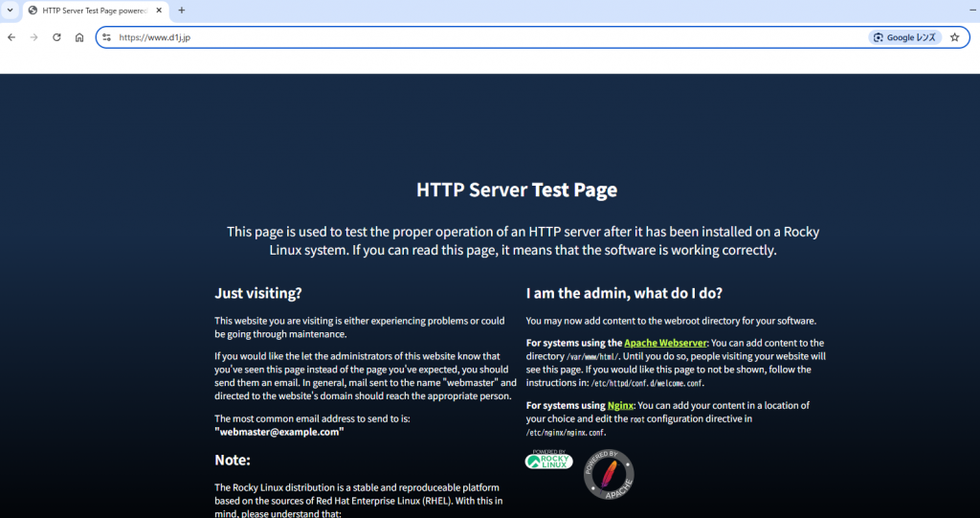Click the webmaster@example.com email text
980x518 pixels.
[x=278, y=432]
